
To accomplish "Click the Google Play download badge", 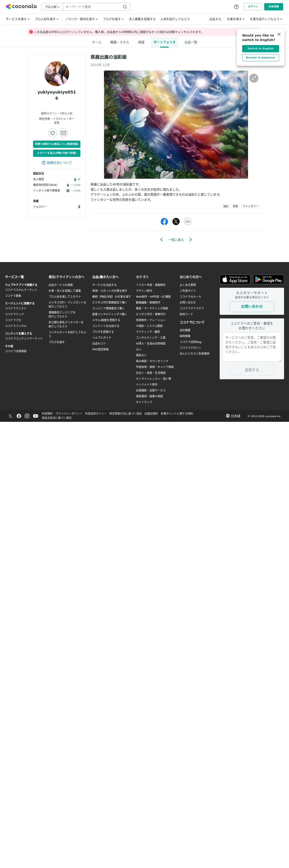I will (x=269, y=279).
